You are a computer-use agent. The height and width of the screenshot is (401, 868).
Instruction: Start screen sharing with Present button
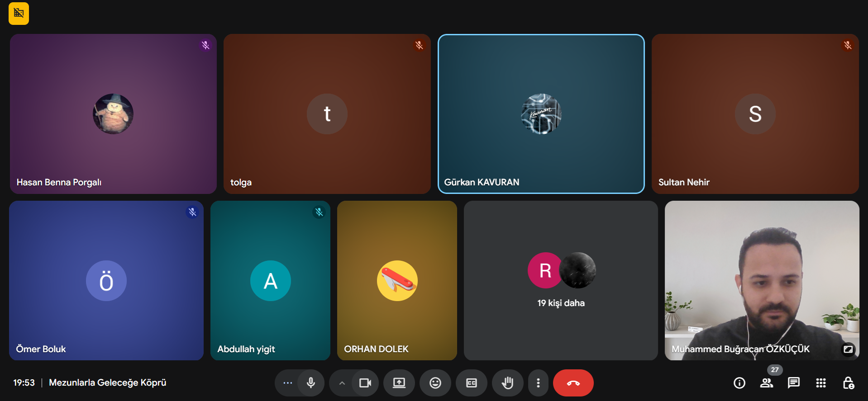pyautogui.click(x=399, y=383)
